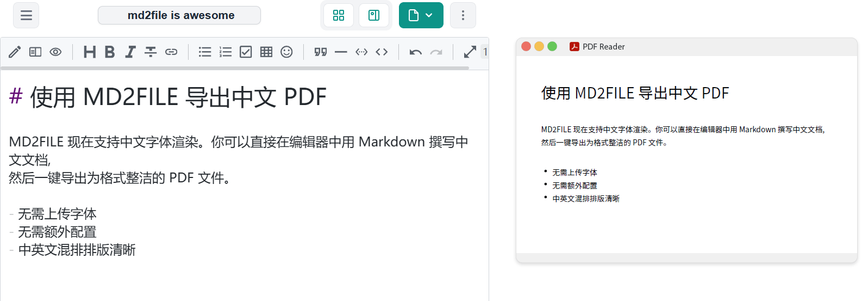868x301 pixels.
Task: Apply bold formatting
Action: (x=110, y=52)
